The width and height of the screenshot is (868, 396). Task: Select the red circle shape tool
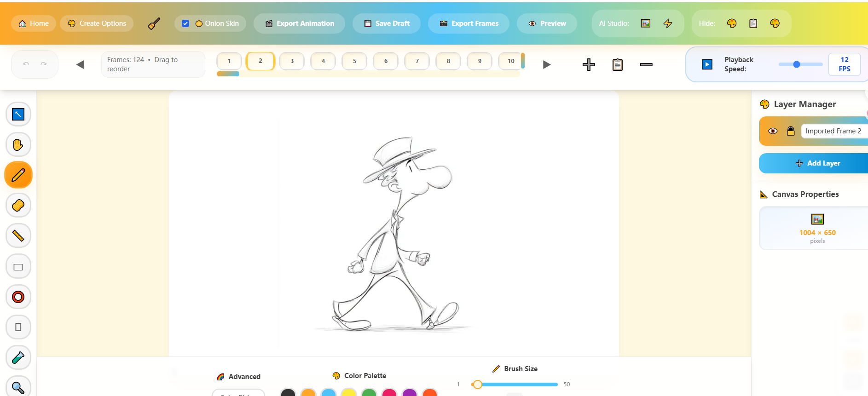tap(18, 297)
